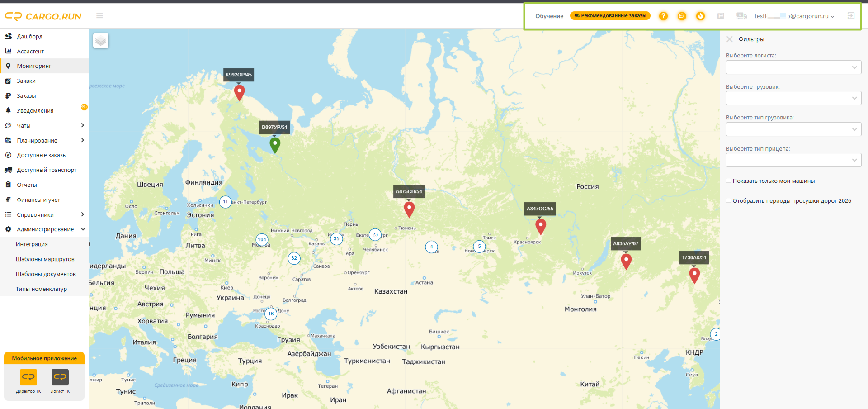Open the Логист ТК mobile app icon
This screenshot has width=868, height=409.
click(60, 377)
